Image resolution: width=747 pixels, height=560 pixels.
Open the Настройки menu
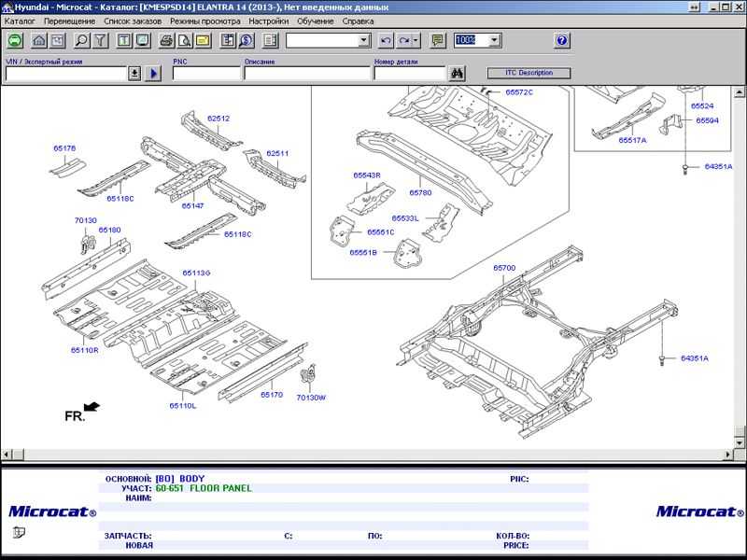[x=269, y=21]
